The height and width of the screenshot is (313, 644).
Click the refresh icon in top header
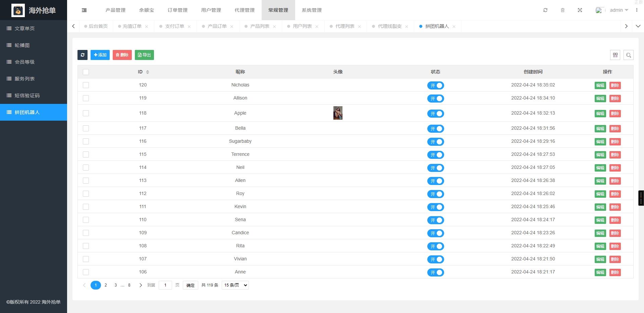545,10
